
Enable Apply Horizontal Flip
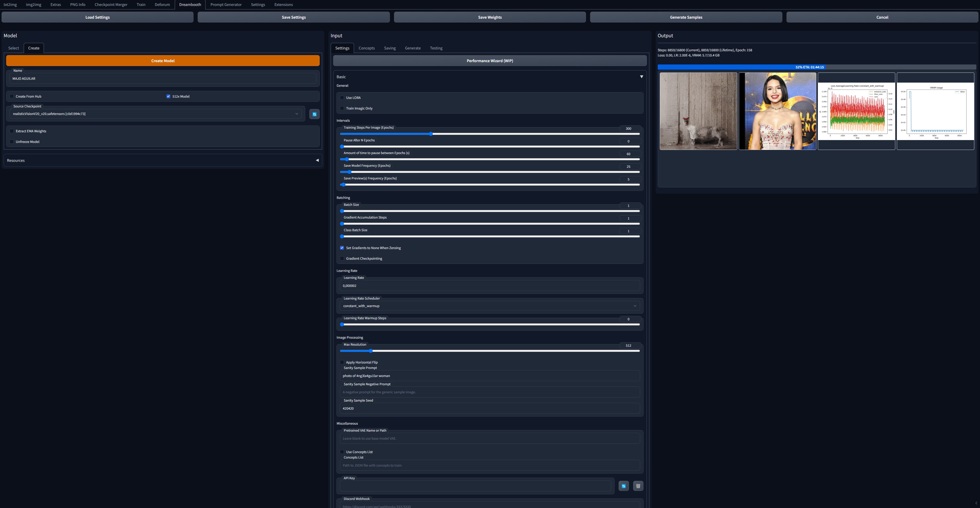(342, 362)
